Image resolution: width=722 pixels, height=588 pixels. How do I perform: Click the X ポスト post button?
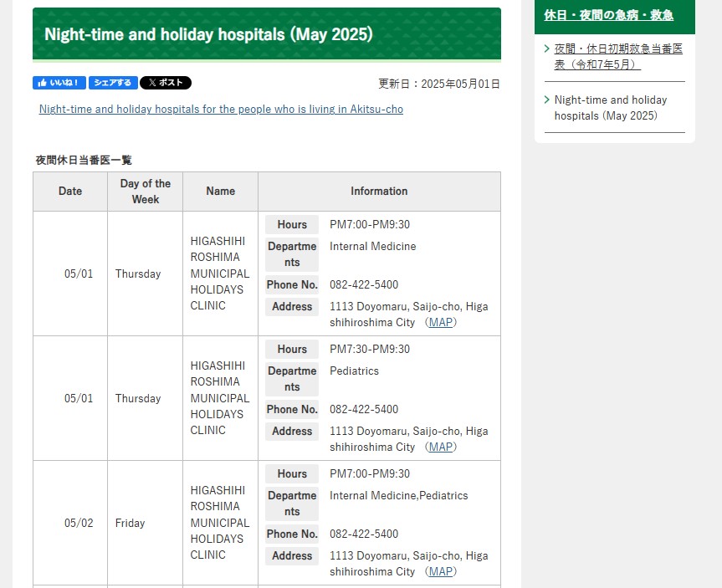[x=166, y=83]
